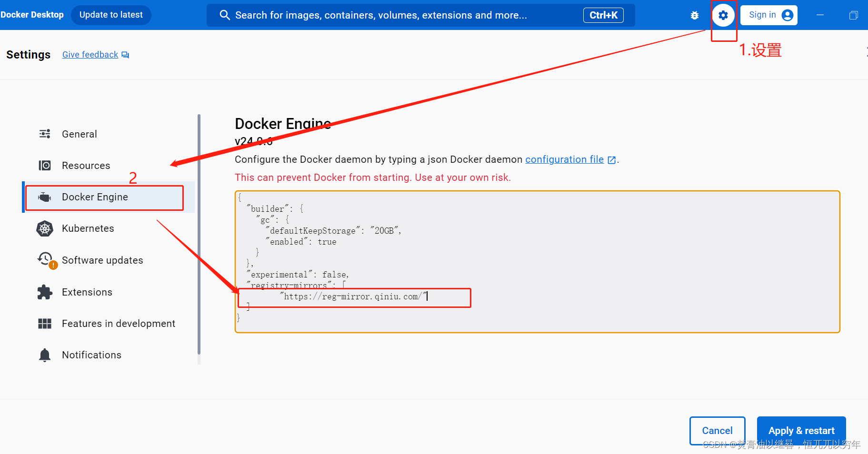Click the Update to latest button

[x=111, y=15]
